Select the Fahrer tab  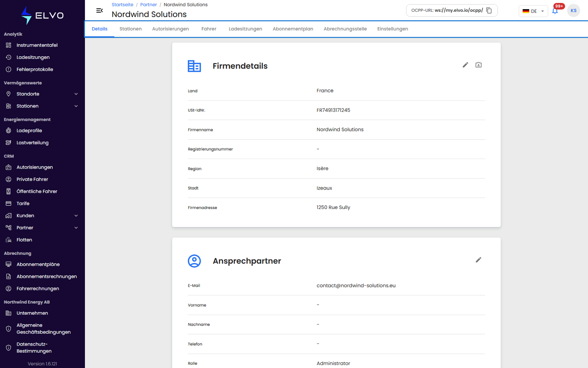pos(209,29)
